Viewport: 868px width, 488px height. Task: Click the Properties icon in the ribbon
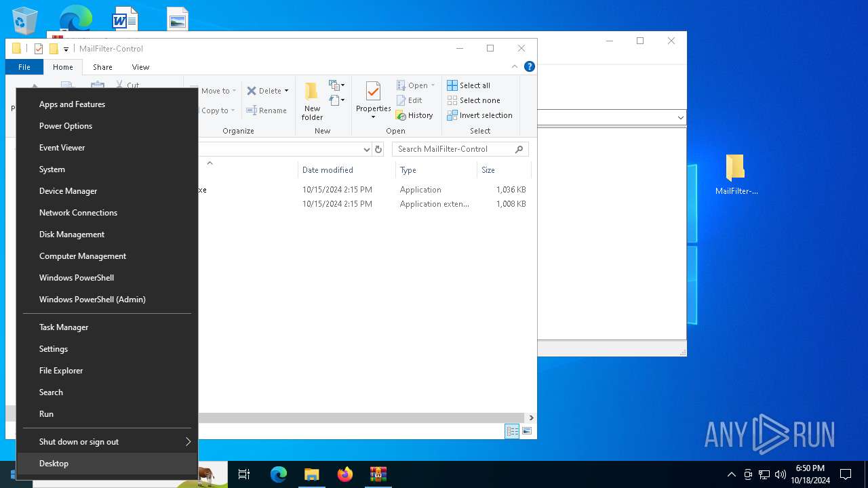pyautogui.click(x=373, y=91)
